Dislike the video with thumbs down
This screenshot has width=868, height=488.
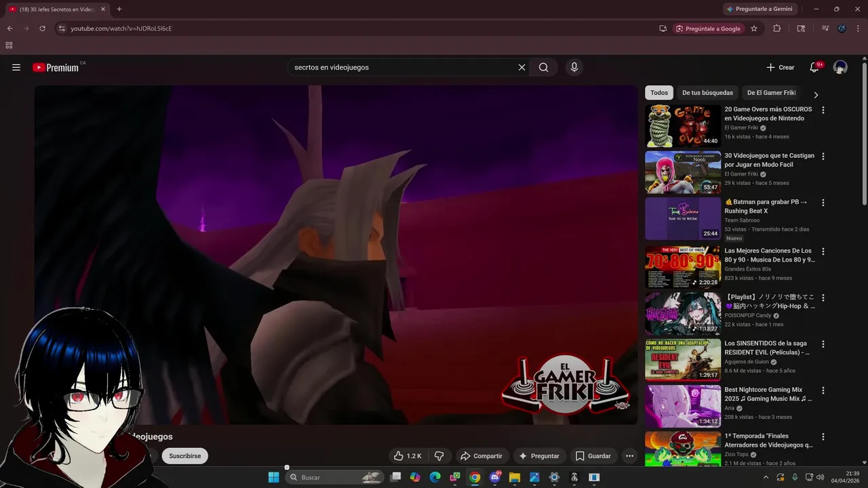pos(439,456)
